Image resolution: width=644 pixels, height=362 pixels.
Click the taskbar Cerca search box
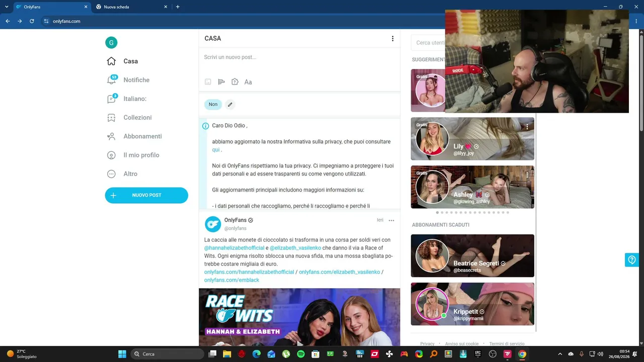[x=167, y=354]
